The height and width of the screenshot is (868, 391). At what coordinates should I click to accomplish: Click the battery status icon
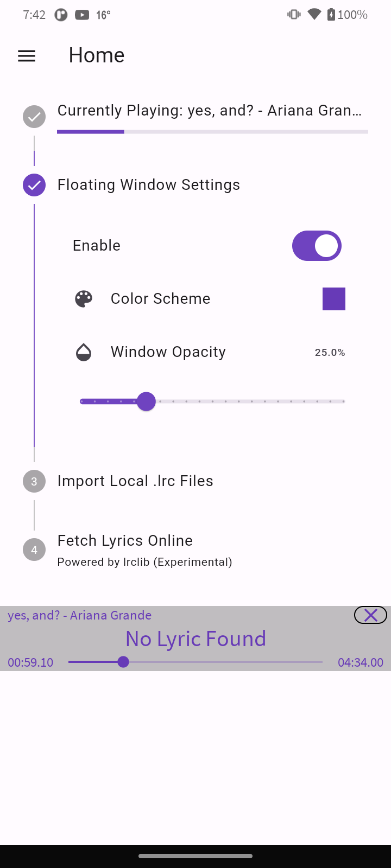331,15
